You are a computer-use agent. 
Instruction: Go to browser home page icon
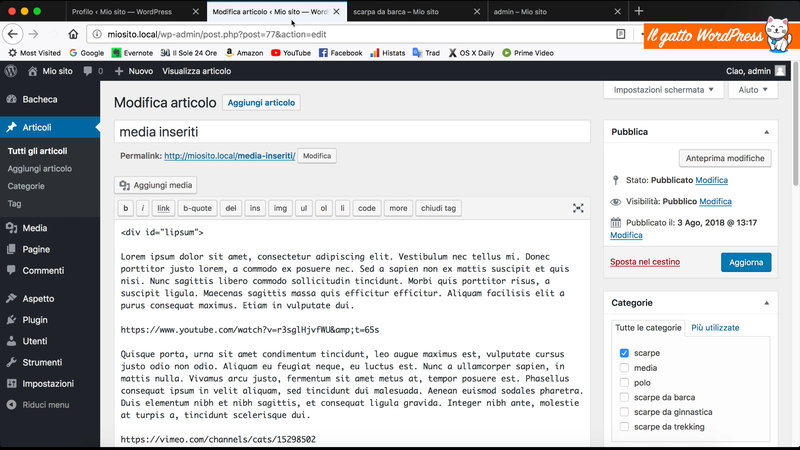[x=73, y=34]
